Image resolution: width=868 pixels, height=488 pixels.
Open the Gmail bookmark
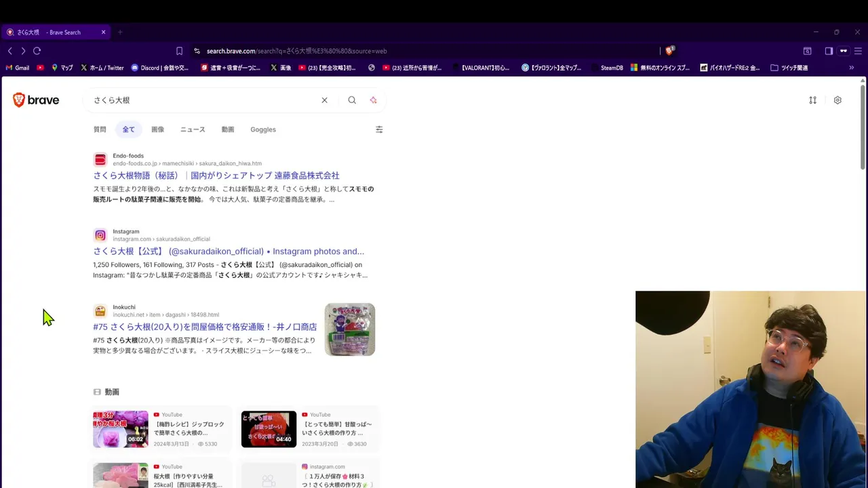[17, 68]
